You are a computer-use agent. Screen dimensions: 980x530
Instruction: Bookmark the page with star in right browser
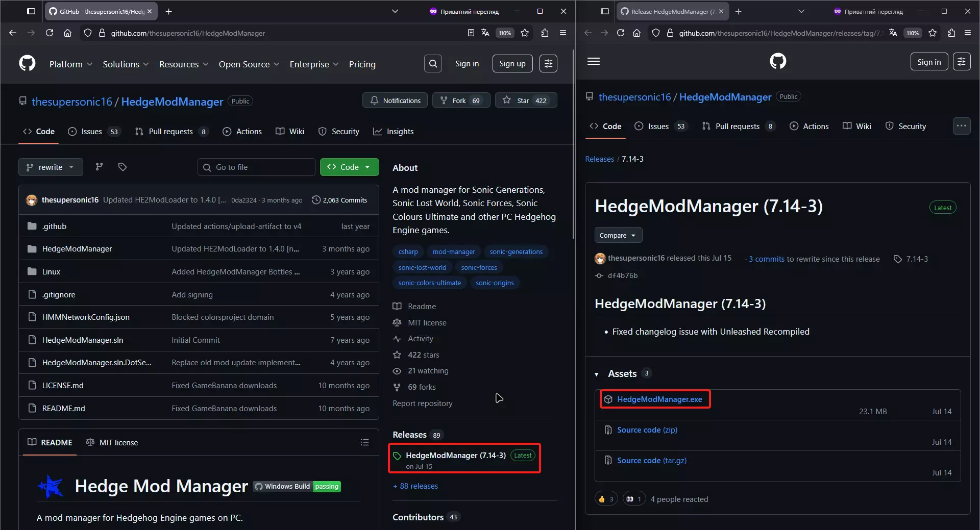tap(933, 33)
